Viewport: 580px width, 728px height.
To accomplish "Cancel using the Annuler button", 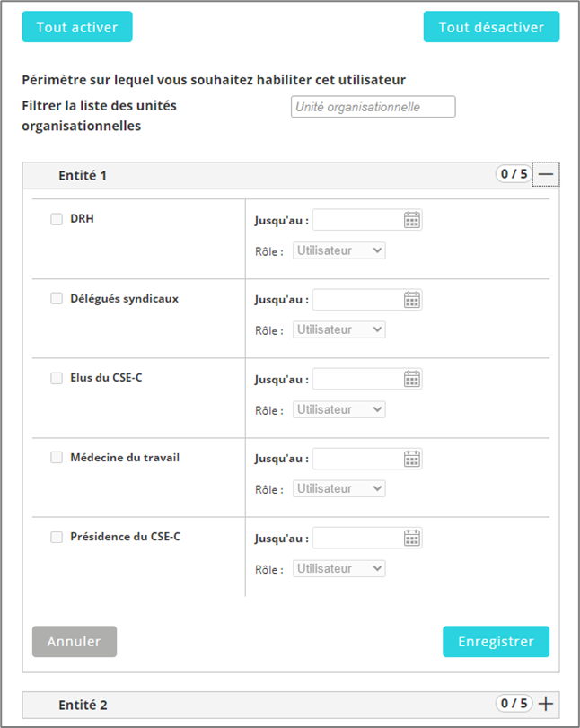I will tap(75, 642).
